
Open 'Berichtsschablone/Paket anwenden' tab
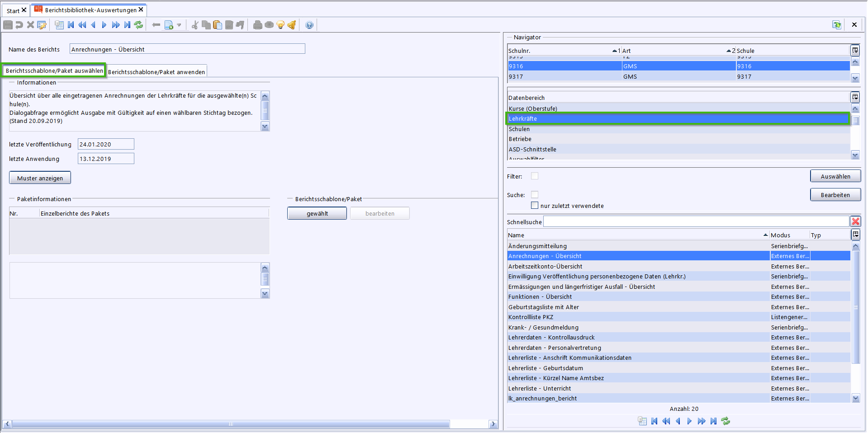coord(157,72)
